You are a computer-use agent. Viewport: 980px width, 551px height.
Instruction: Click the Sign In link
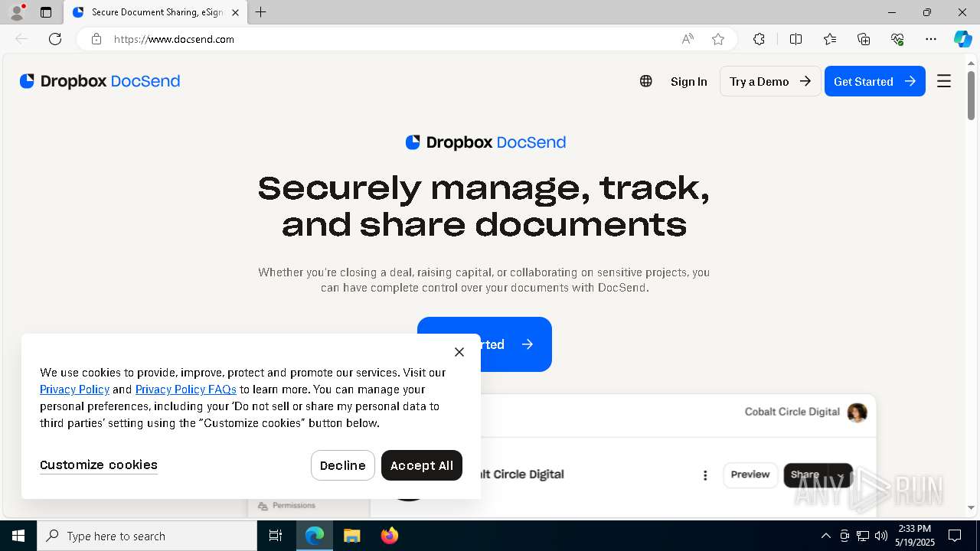tap(689, 81)
